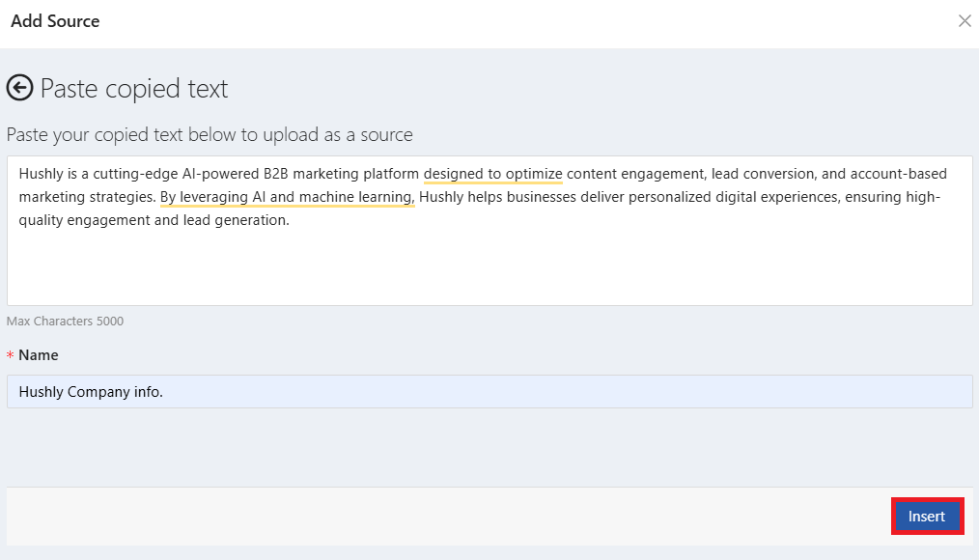Click "Paste your copied text below" instruction

tap(210, 135)
